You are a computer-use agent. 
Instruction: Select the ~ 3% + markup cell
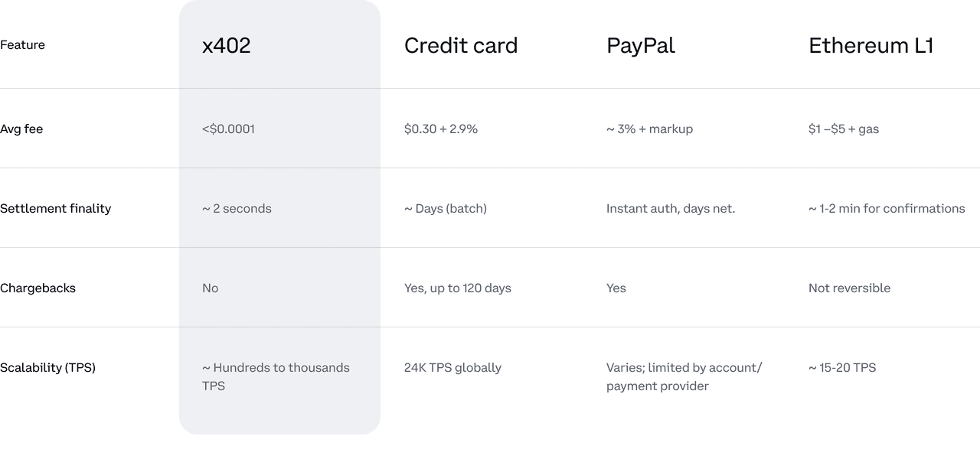[x=649, y=129]
